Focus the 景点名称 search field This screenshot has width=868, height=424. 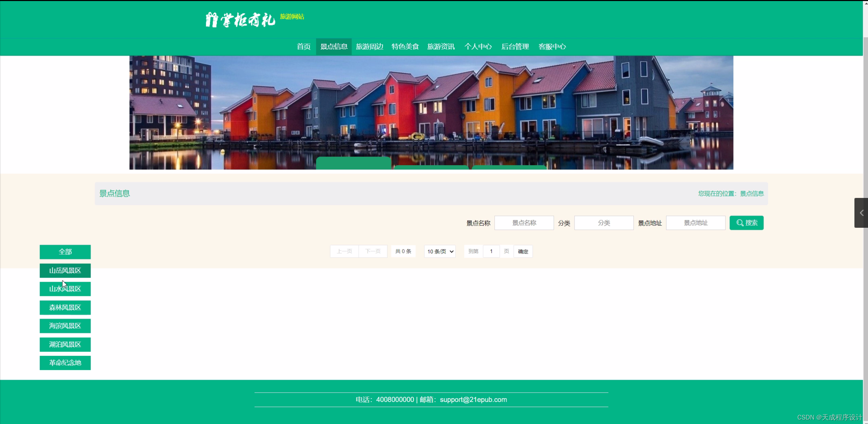pyautogui.click(x=524, y=223)
